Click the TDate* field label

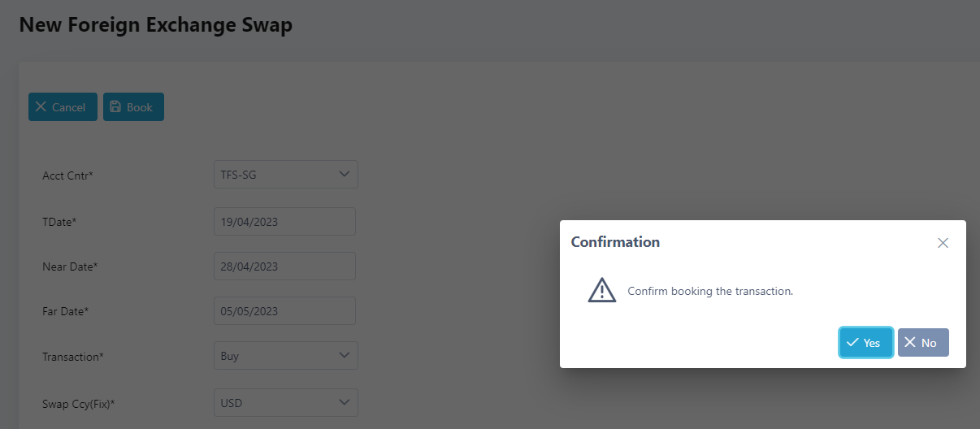tap(59, 221)
